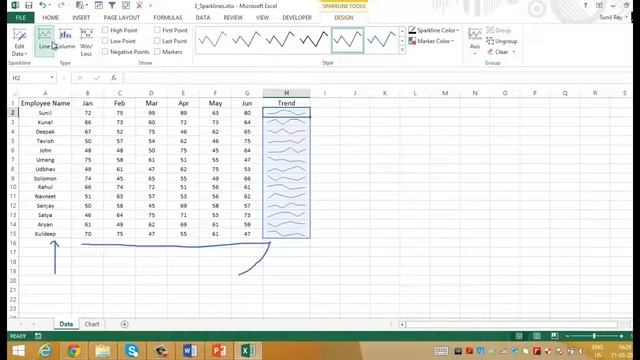Select the Data sheet tab
Image resolution: width=640 pixels, height=360 pixels.
(66, 324)
